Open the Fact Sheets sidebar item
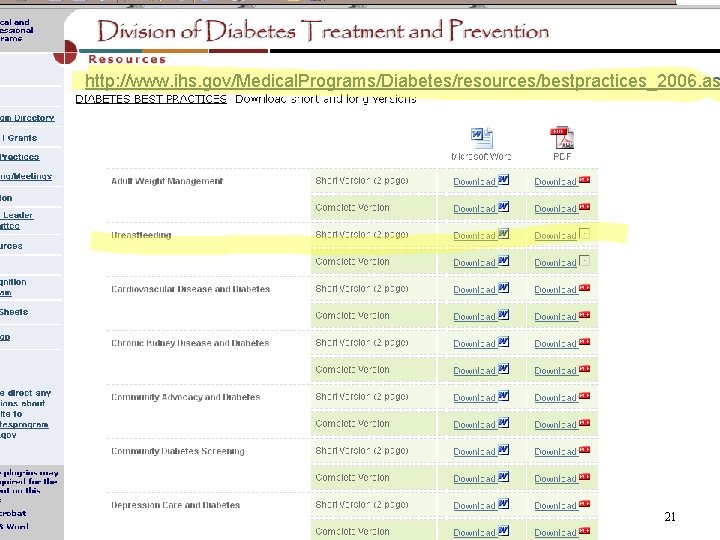720x540 pixels. point(14,312)
